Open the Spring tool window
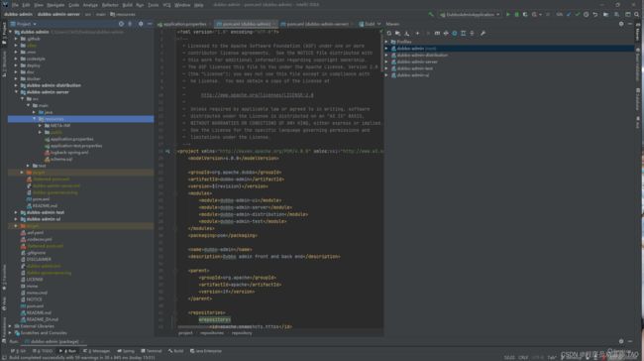This screenshot has width=644, height=361. coord(126,351)
